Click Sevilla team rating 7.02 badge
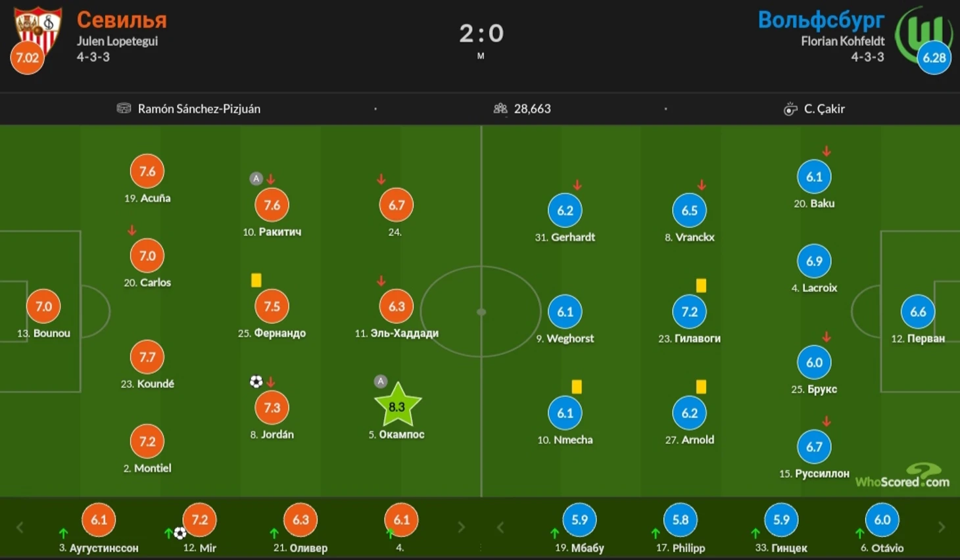Screen dimensions: 960x560 point(28,57)
